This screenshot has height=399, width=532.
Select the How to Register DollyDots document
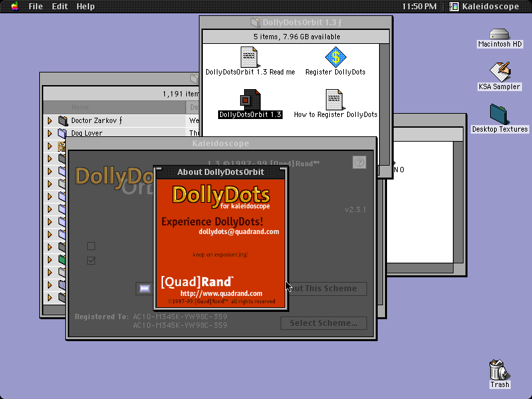[334, 100]
